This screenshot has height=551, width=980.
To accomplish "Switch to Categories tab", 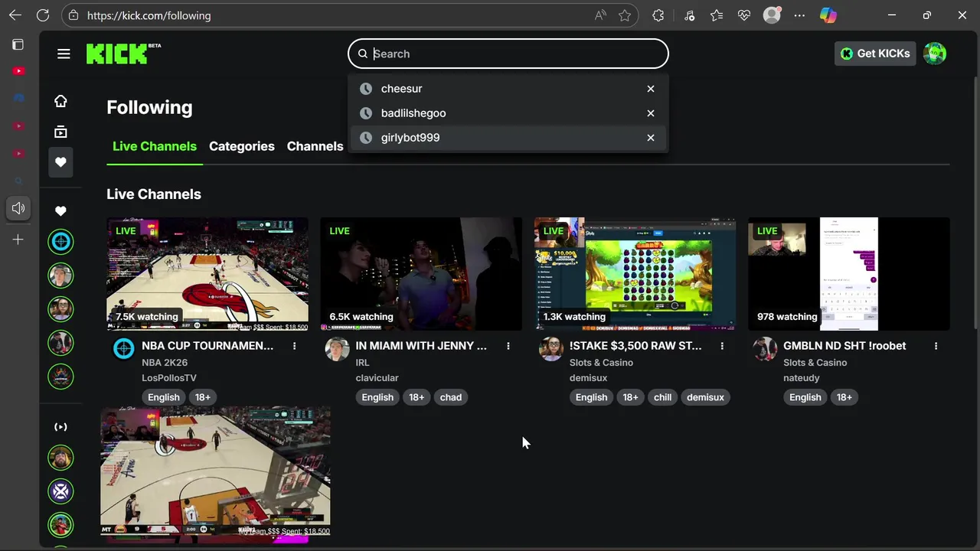I will coord(242,146).
